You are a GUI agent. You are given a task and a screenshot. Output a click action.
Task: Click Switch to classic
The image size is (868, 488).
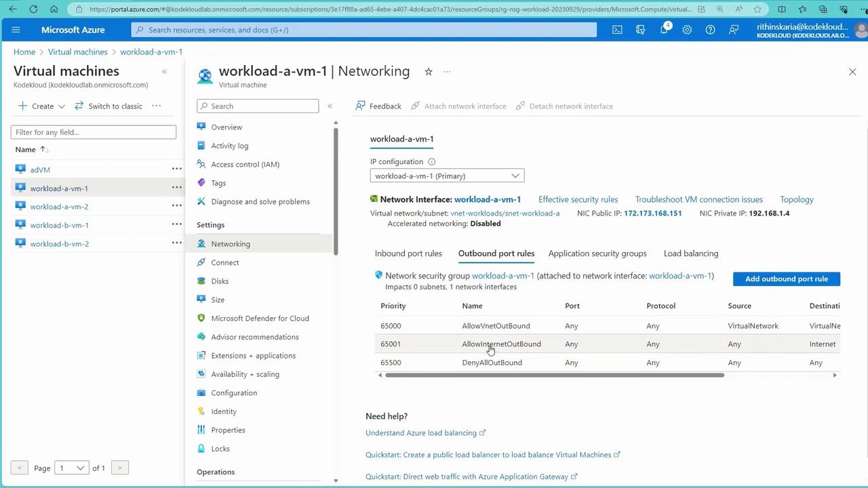pos(108,106)
